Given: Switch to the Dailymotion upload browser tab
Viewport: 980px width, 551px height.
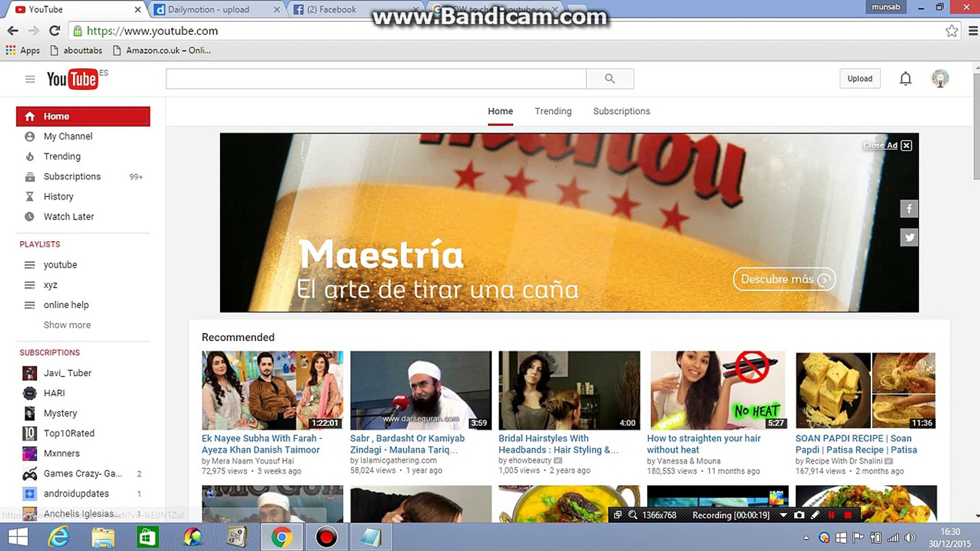Looking at the screenshot, I should pos(208,9).
